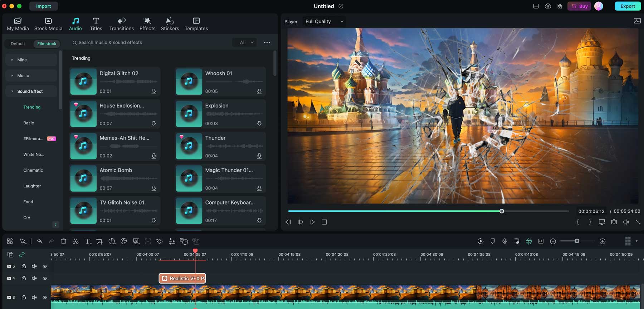Viewport: 644px width, 309px height.
Task: Click the Import button
Action: 43,6
